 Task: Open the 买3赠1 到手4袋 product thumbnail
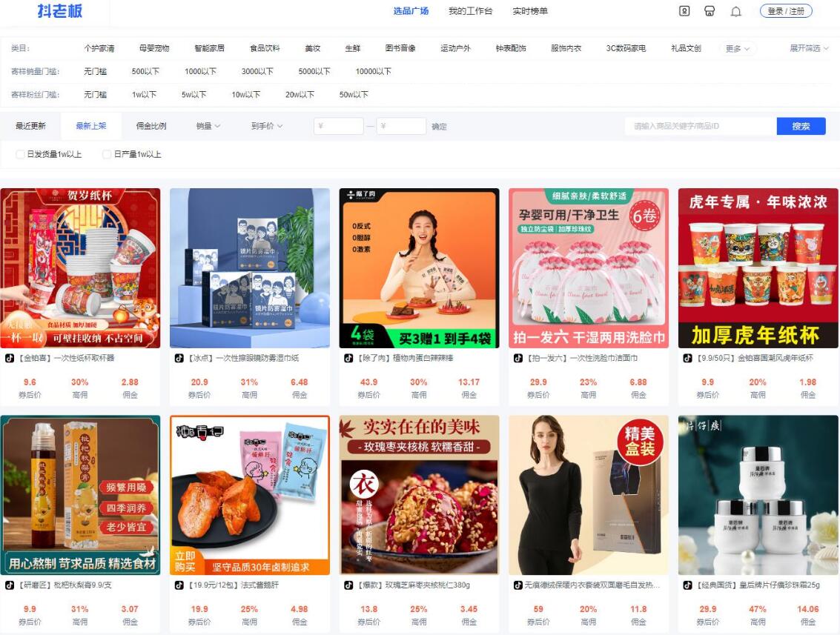point(420,267)
